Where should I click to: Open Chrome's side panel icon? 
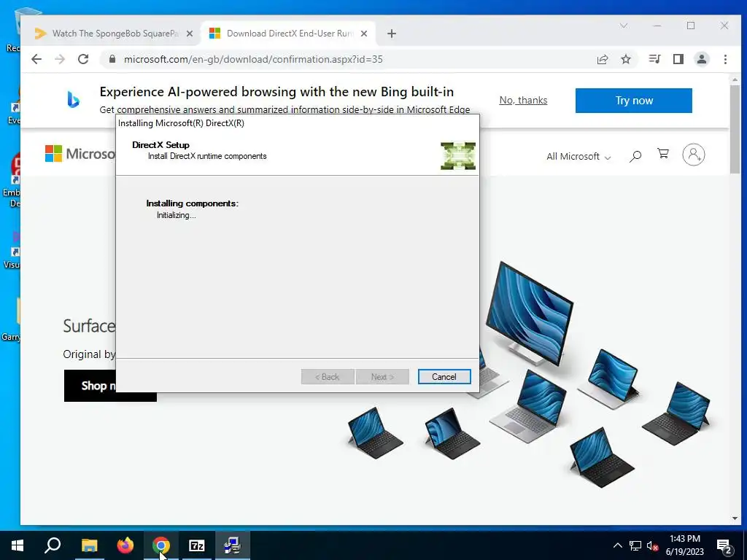[678, 59]
